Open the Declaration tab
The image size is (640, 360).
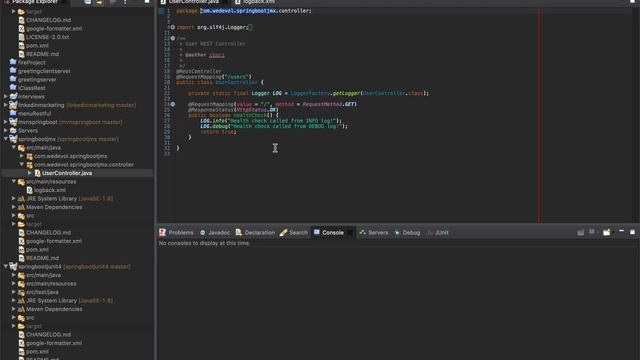255,233
